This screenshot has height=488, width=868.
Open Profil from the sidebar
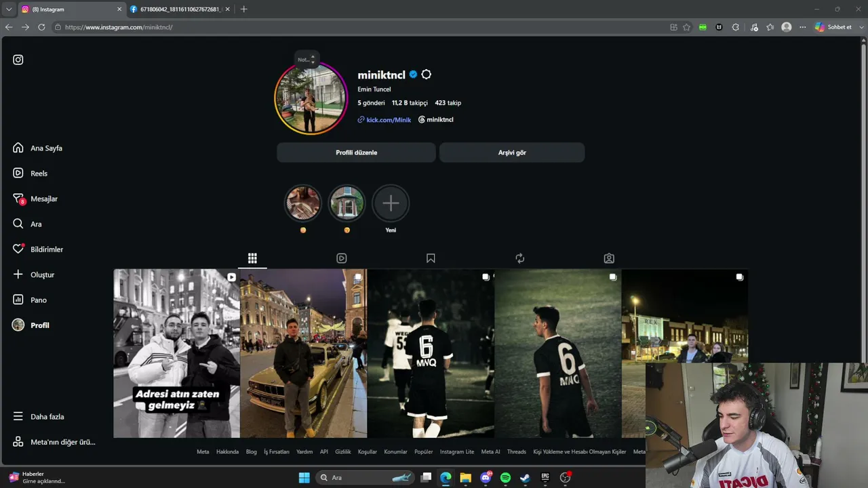pos(31,325)
